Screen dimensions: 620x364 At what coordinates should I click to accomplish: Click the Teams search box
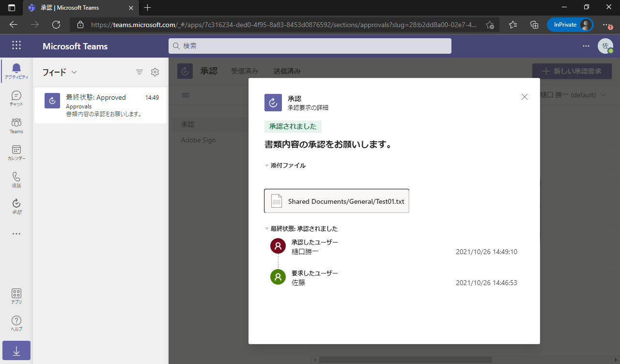tap(310, 46)
